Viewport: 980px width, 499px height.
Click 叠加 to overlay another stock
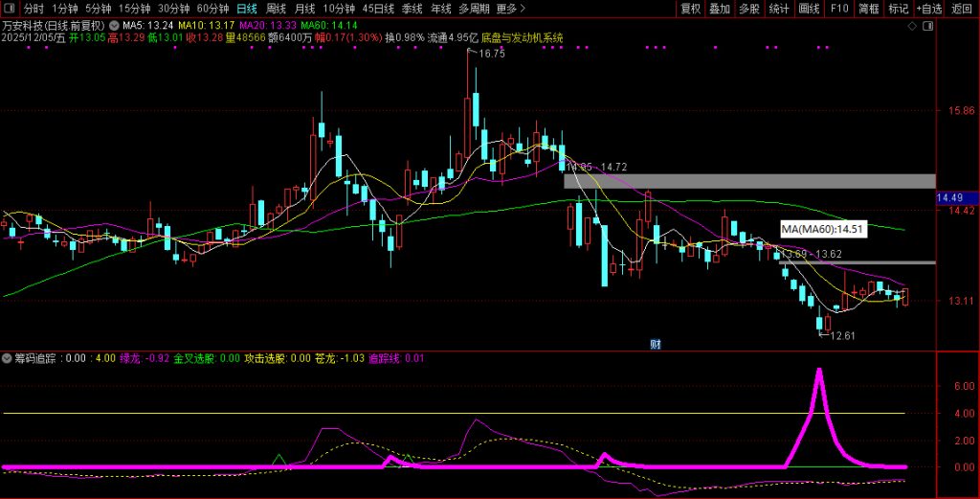click(720, 9)
